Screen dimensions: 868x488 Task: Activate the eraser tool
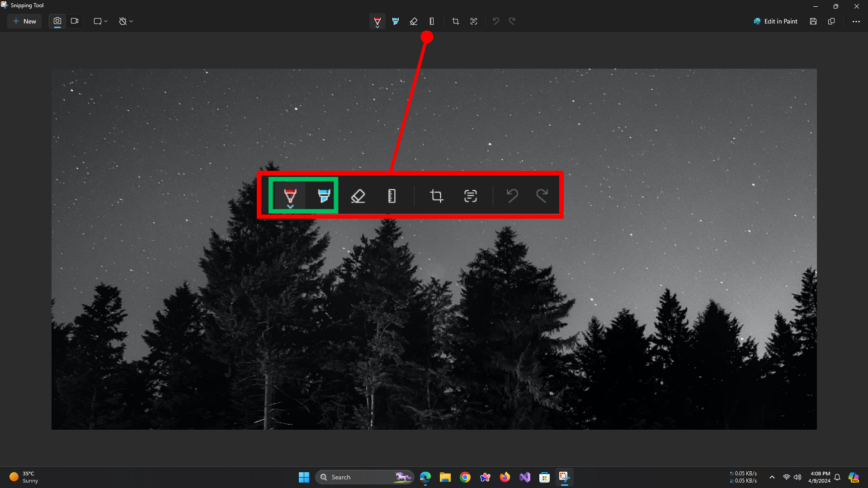coord(413,21)
